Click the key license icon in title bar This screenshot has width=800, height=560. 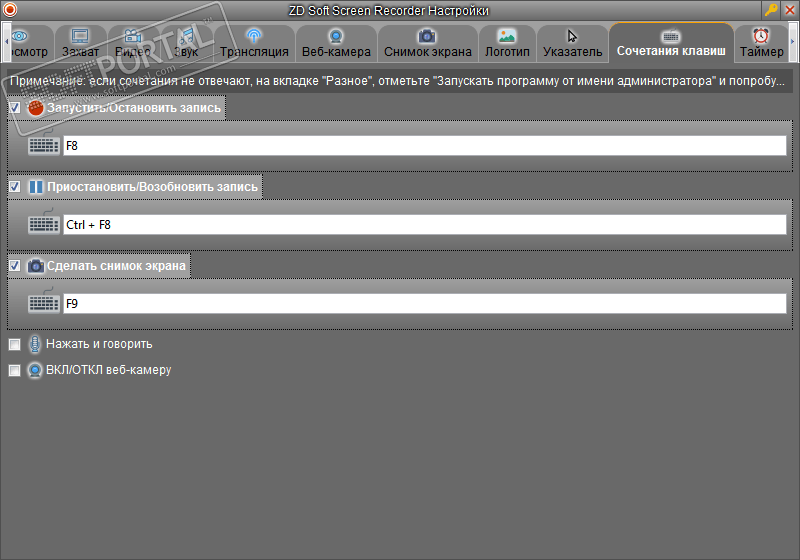point(770,9)
